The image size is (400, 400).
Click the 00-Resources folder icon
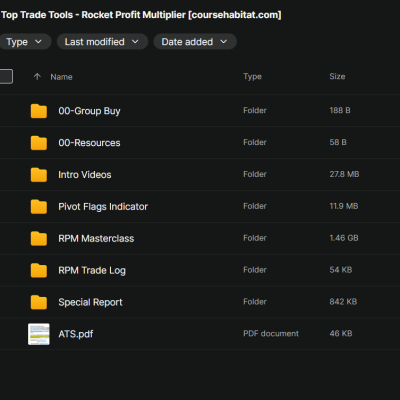39,143
